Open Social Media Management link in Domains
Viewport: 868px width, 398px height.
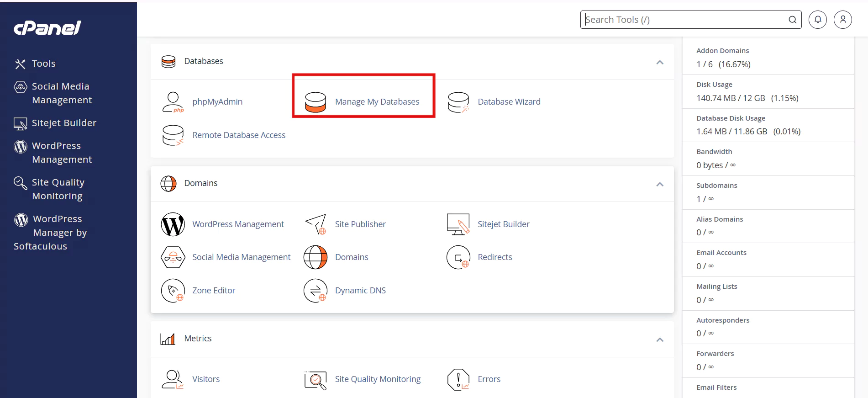coord(242,257)
